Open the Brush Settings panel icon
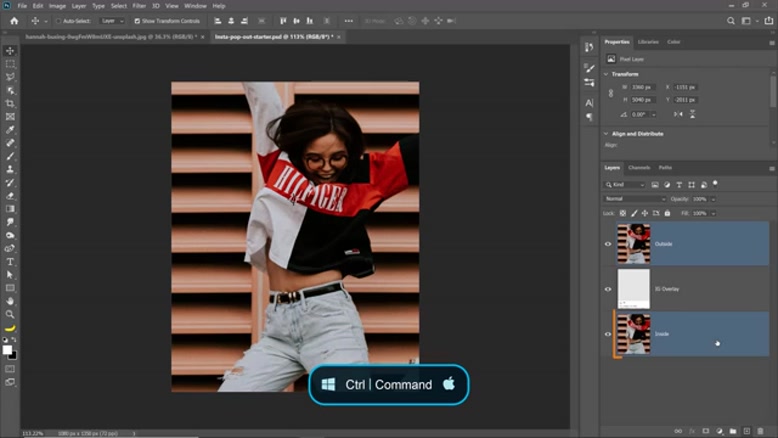The image size is (778, 438). click(589, 68)
